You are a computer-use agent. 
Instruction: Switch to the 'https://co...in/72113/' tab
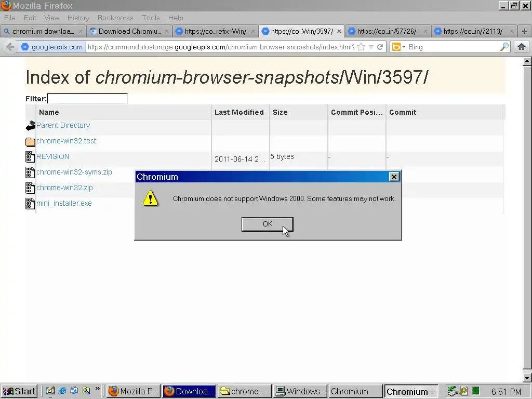(x=474, y=31)
